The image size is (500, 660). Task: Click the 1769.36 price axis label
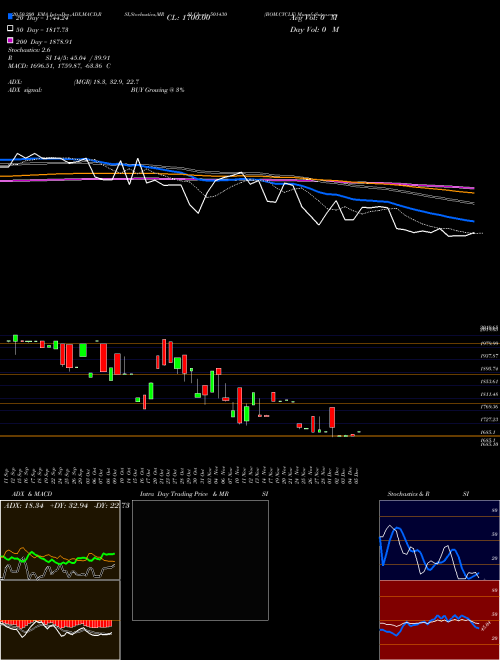[x=489, y=407]
